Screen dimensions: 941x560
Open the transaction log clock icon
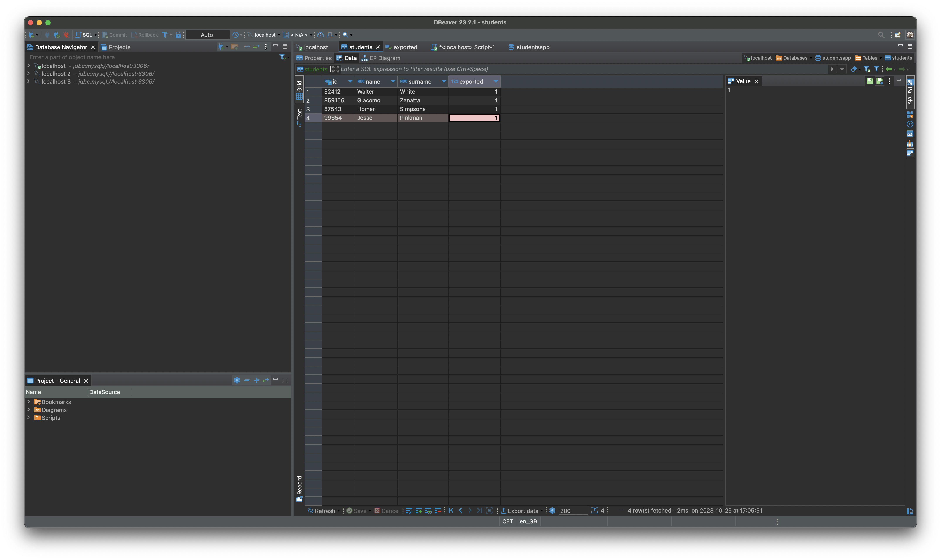[235, 35]
